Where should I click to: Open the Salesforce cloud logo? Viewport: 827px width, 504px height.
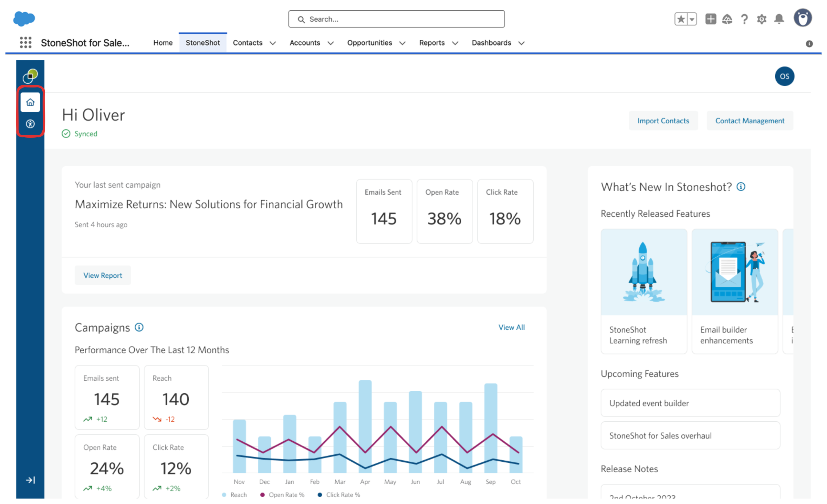[x=24, y=18]
